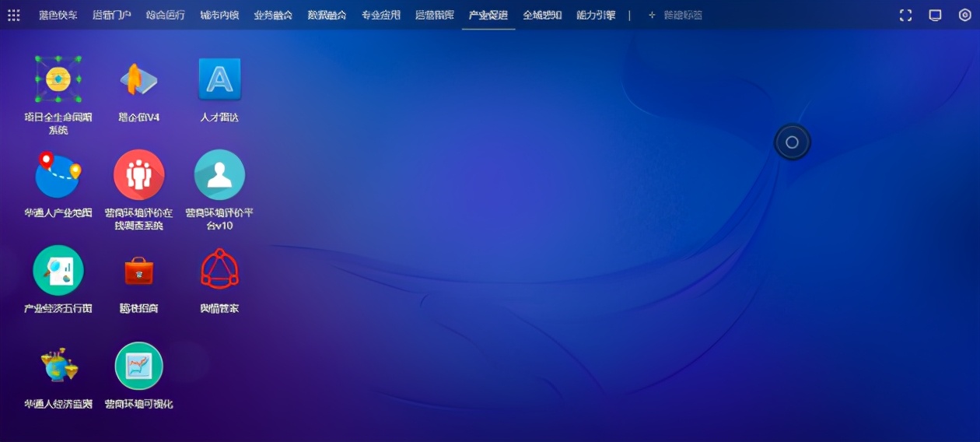
Task: Open the red triangle-circle 舆情 app
Action: click(x=219, y=269)
